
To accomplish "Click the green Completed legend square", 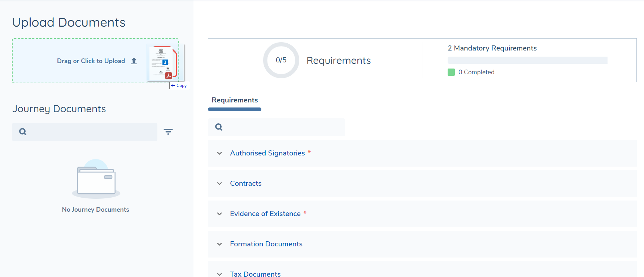I will coord(451,72).
